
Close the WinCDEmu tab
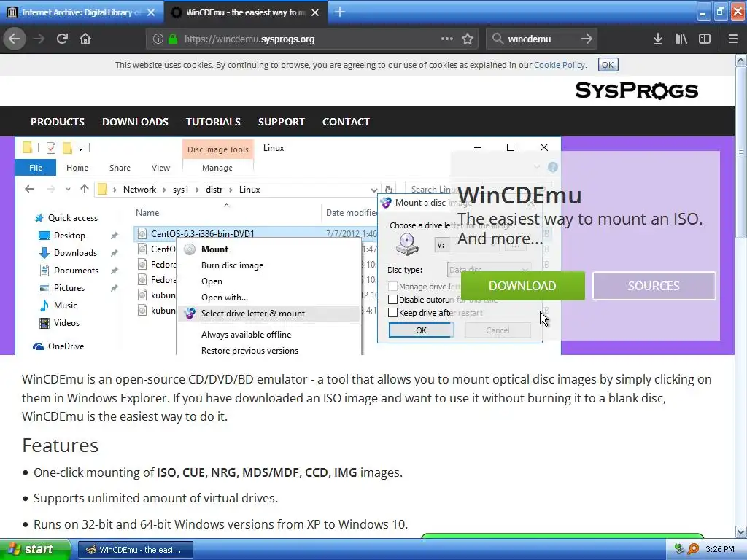(x=315, y=12)
